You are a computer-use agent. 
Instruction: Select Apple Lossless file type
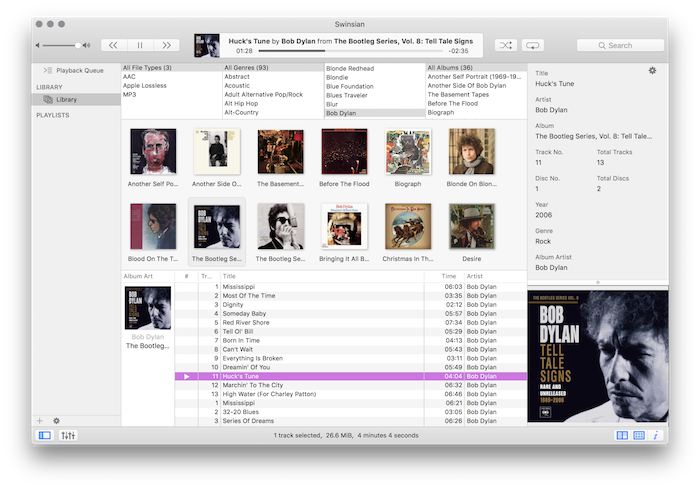(x=171, y=86)
